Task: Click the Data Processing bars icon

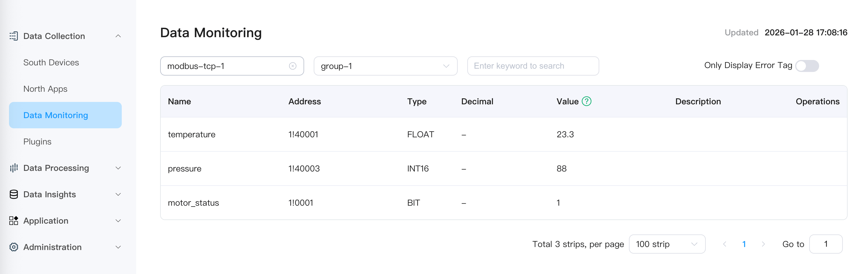Action: (x=13, y=168)
